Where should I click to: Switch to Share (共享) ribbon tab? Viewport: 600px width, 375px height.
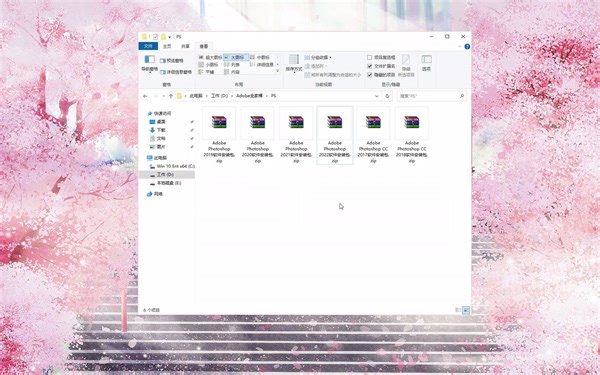point(185,46)
